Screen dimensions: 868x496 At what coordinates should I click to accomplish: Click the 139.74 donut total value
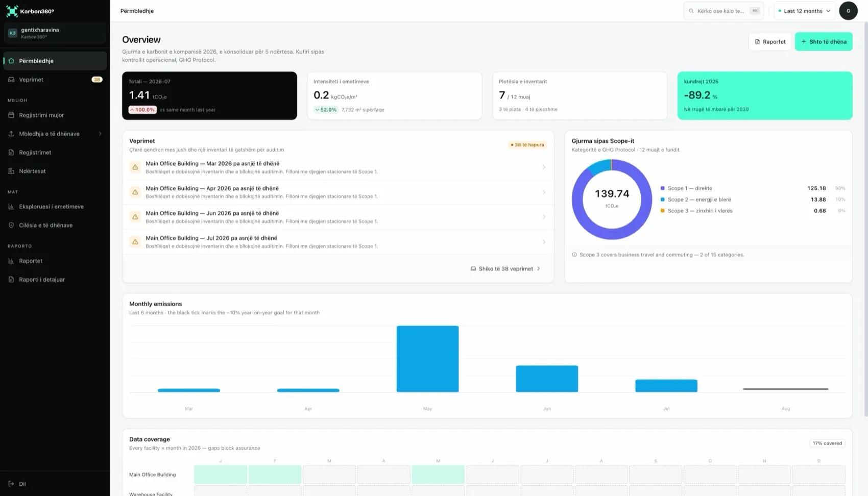612,194
